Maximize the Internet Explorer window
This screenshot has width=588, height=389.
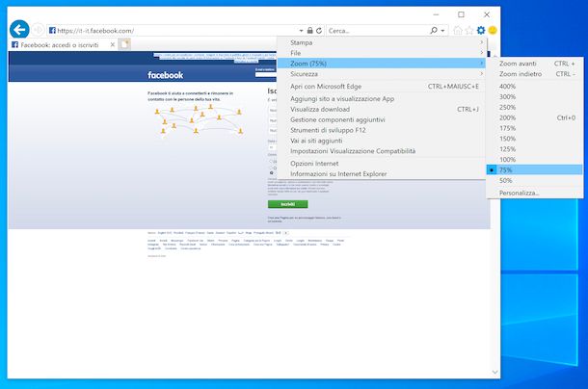pos(461,14)
